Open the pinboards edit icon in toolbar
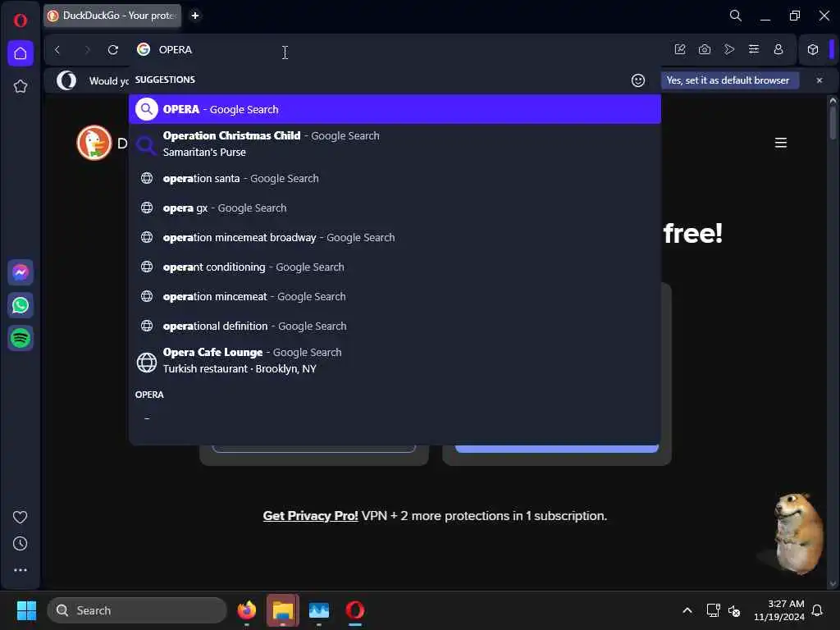 [680, 49]
